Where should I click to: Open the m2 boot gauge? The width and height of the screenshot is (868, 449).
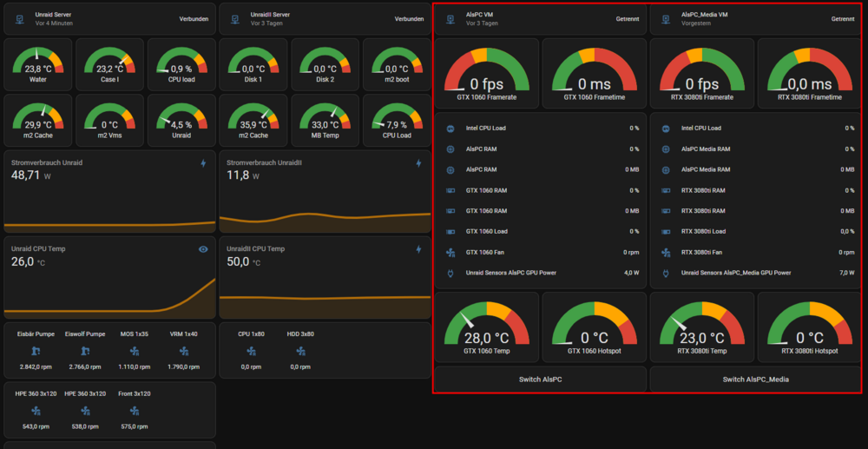(x=397, y=64)
